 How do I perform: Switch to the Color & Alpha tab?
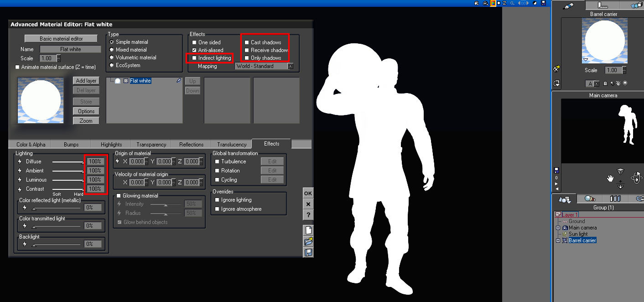31,145
